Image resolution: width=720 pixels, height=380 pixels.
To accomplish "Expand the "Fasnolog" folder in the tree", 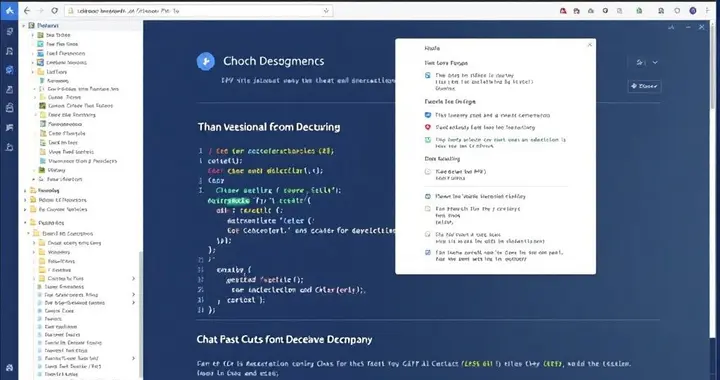I will (25, 190).
